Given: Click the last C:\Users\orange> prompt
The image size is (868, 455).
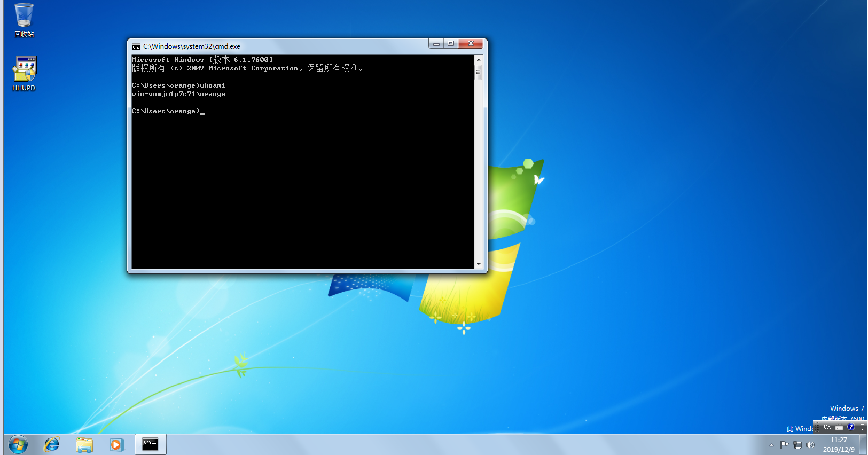Looking at the screenshot, I should (x=166, y=111).
